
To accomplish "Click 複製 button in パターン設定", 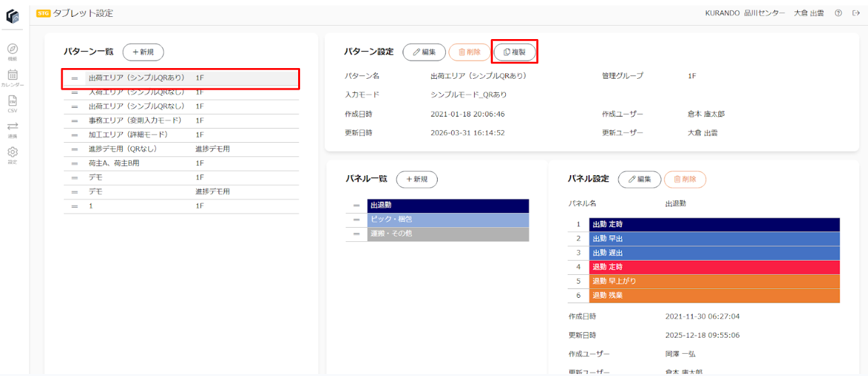I will coord(515,52).
